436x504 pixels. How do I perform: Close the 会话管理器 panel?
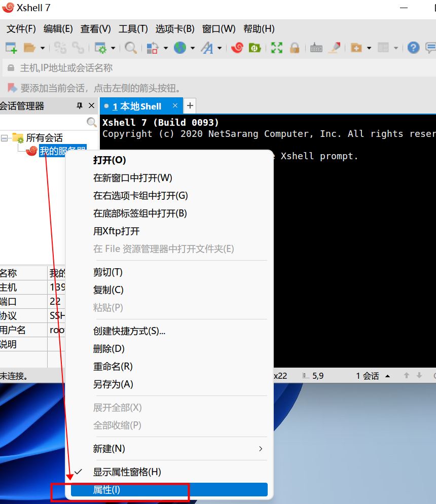[92, 105]
